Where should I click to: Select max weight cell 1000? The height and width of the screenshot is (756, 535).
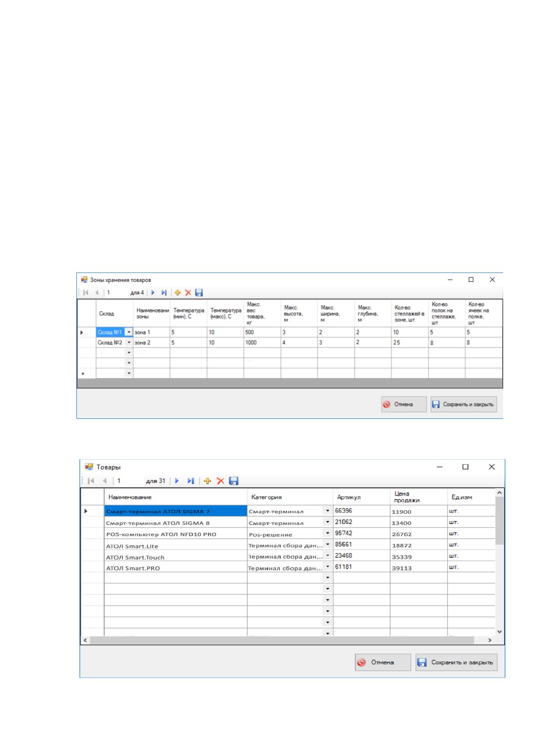coord(262,343)
